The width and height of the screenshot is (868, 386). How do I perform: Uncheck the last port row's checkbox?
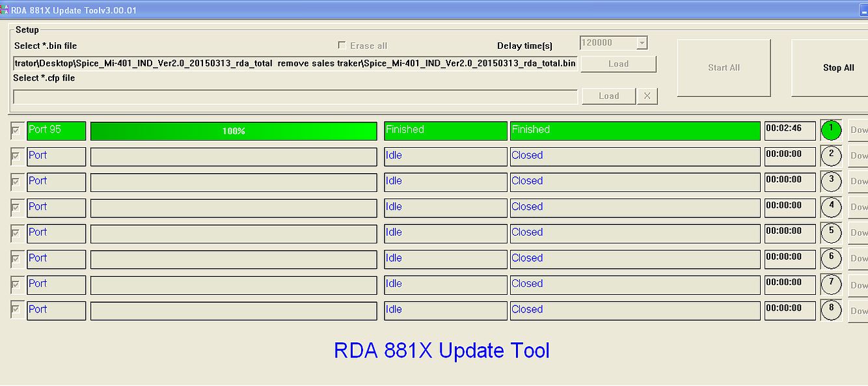tap(16, 310)
